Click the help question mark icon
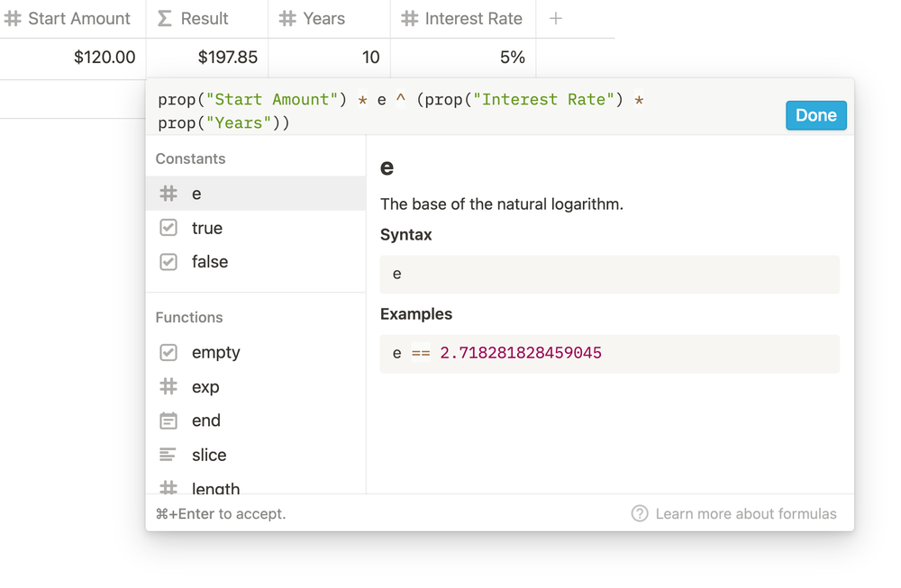 tap(640, 514)
